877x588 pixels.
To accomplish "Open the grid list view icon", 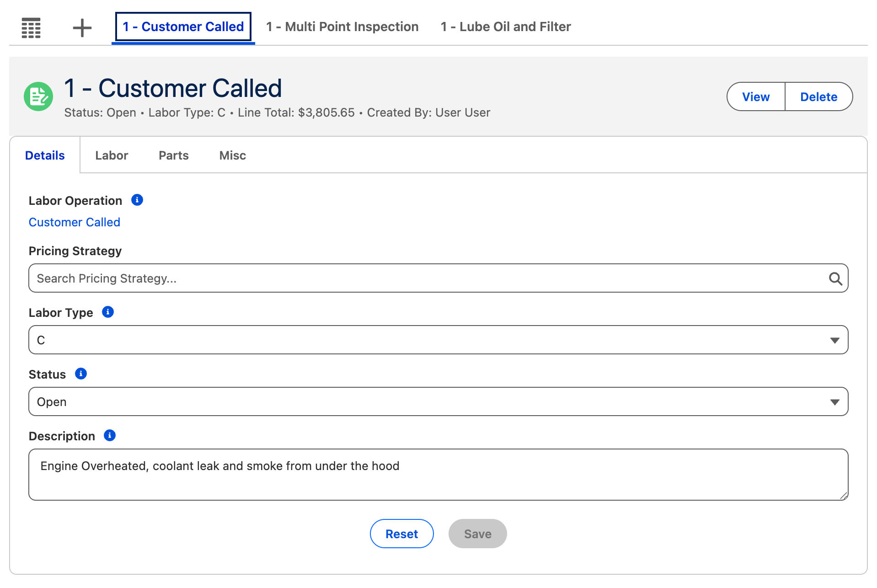I will [x=31, y=27].
